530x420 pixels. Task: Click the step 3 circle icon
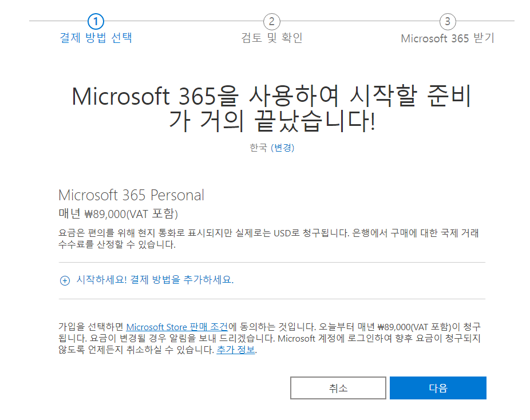(448, 22)
